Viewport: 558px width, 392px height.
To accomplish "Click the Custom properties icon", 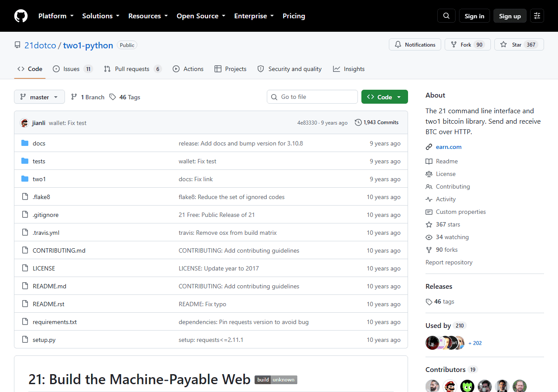I will click(429, 212).
